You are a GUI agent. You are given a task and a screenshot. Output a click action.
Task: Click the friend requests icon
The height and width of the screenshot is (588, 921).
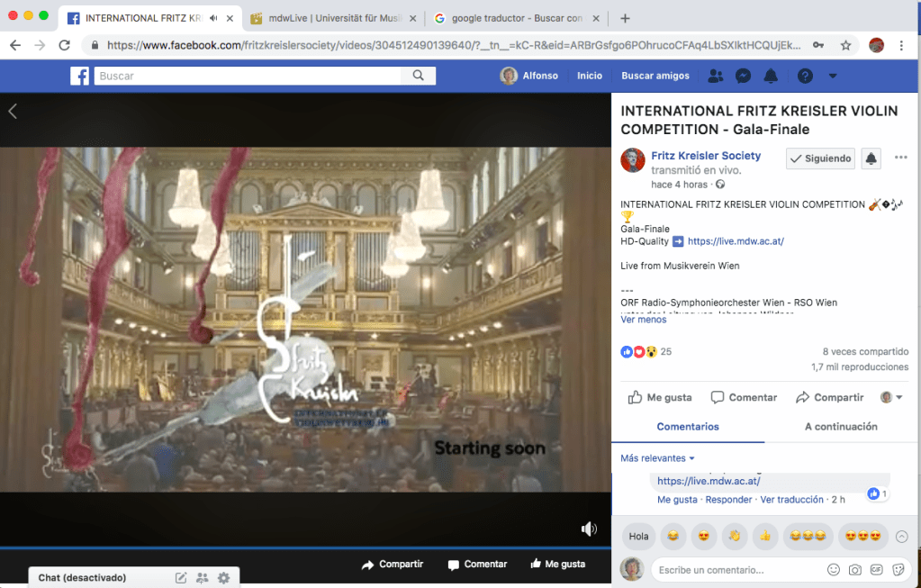tap(716, 77)
